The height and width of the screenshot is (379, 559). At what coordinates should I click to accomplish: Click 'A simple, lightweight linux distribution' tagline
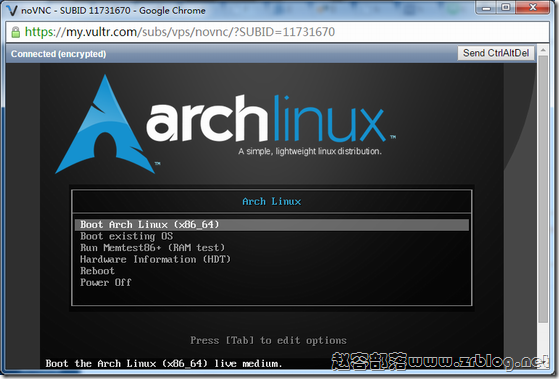[x=310, y=151]
